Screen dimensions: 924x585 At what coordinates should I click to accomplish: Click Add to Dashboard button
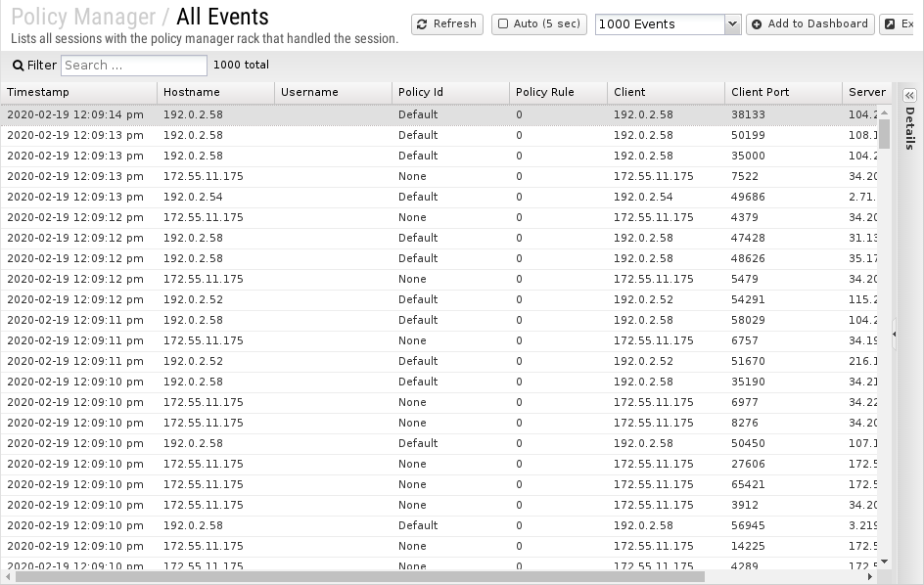810,24
